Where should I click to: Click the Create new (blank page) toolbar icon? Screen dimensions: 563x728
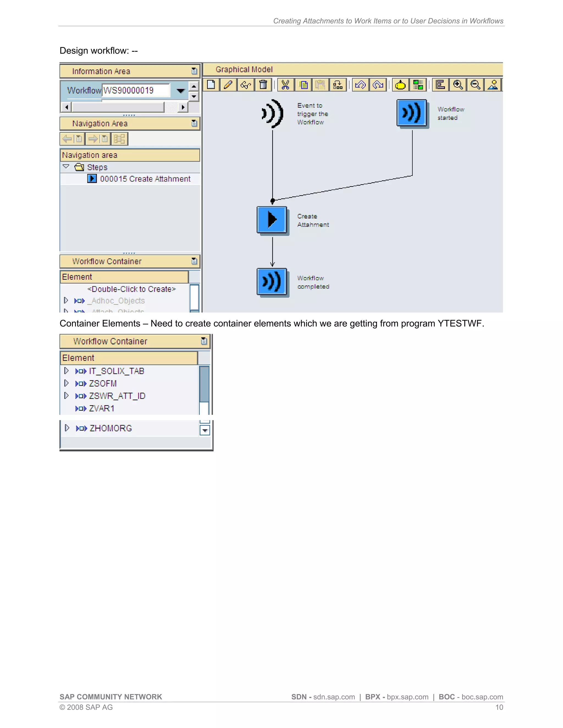(x=211, y=85)
